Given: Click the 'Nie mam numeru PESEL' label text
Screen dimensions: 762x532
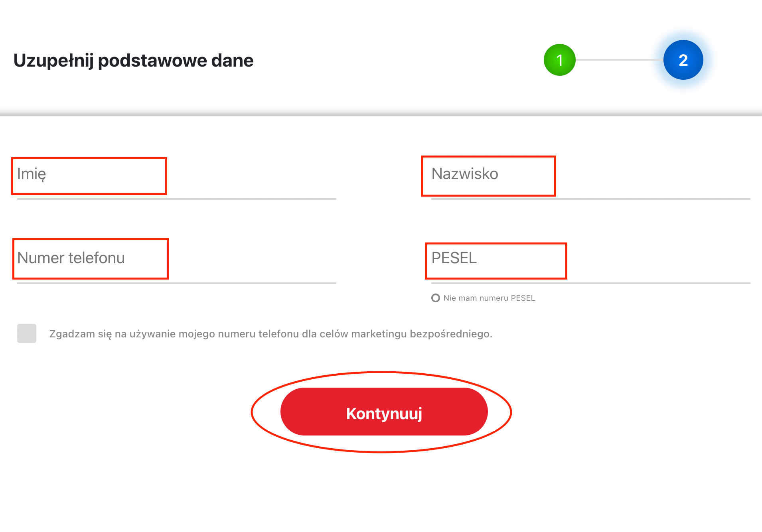Looking at the screenshot, I should tap(489, 298).
